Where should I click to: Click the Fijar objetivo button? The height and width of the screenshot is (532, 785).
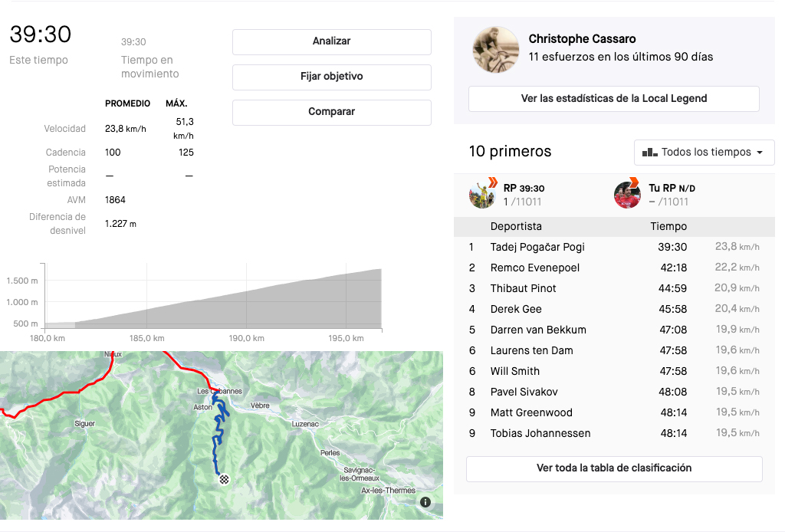coord(331,77)
